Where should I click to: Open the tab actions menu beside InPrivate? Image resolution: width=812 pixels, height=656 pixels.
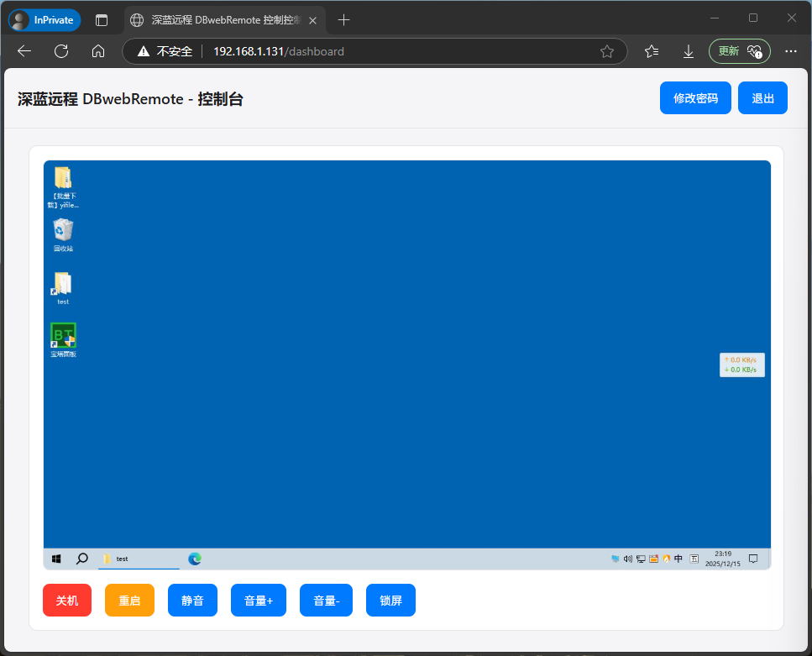[x=101, y=18]
